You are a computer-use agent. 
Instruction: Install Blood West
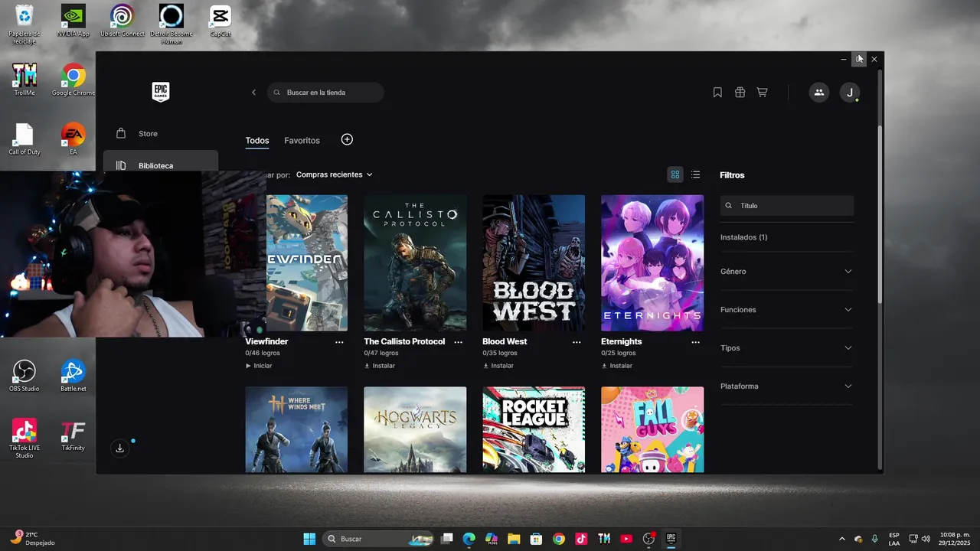[498, 366]
